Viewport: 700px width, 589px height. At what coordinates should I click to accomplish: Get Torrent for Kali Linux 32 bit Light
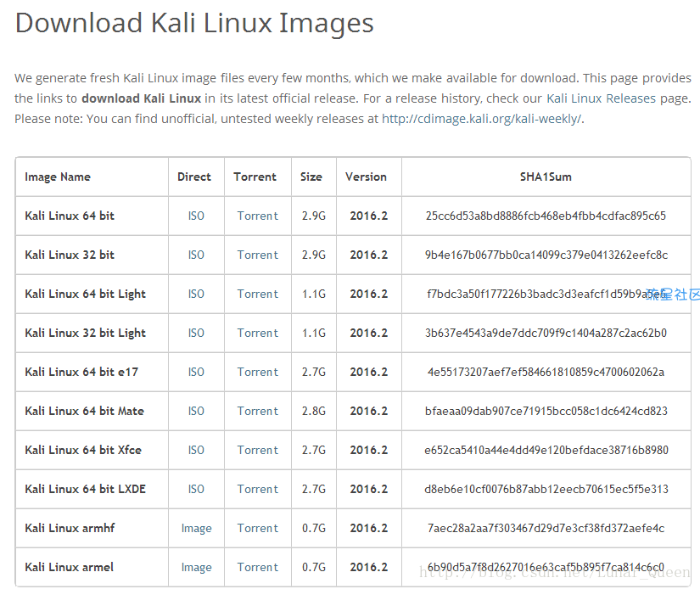(258, 334)
